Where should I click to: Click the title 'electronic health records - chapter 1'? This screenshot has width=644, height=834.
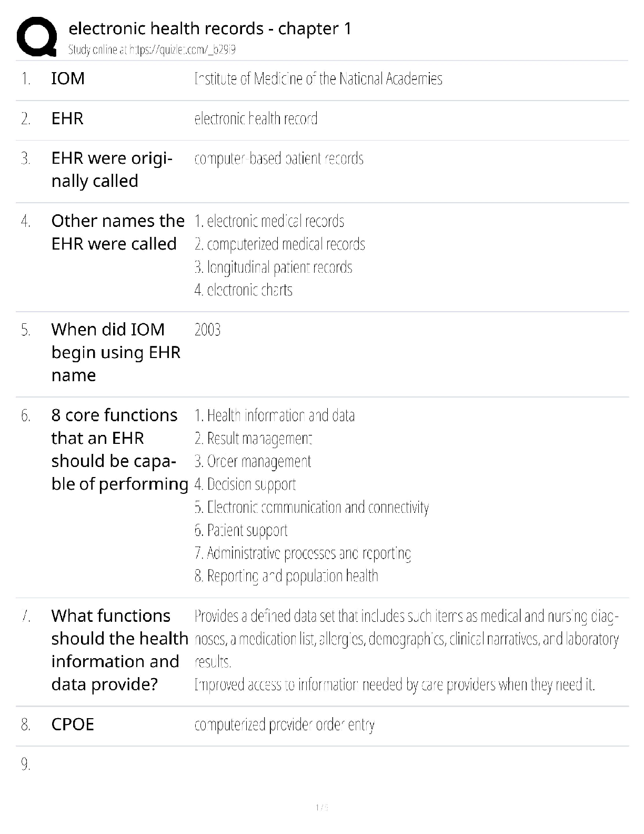pyautogui.click(x=210, y=28)
